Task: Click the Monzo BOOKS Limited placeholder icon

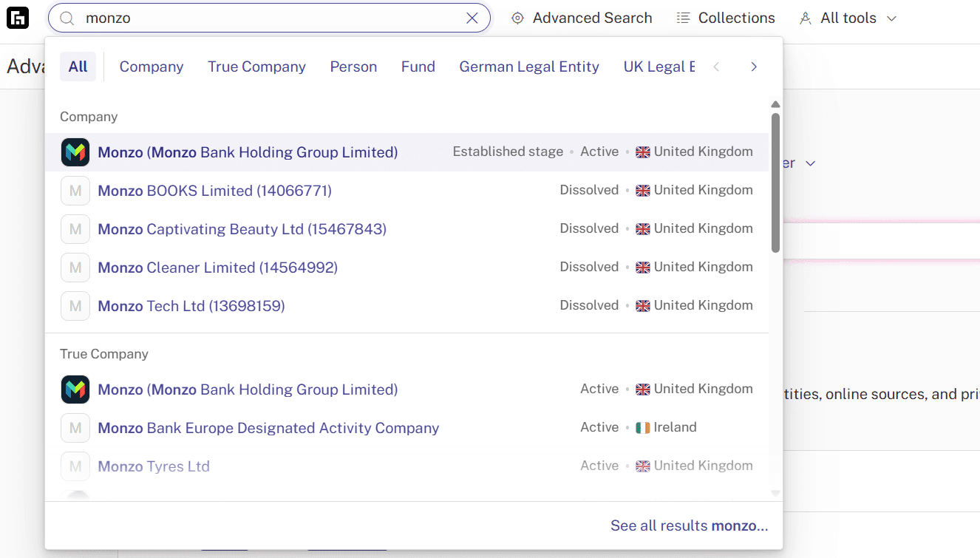Action: click(75, 191)
